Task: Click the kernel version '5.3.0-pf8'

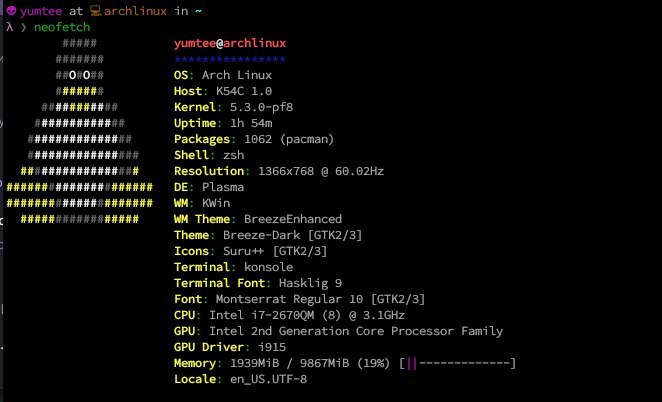Action: (x=261, y=107)
